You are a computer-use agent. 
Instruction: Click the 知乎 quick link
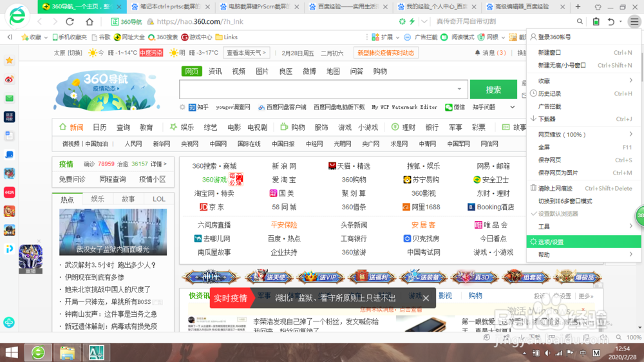[x=199, y=107]
